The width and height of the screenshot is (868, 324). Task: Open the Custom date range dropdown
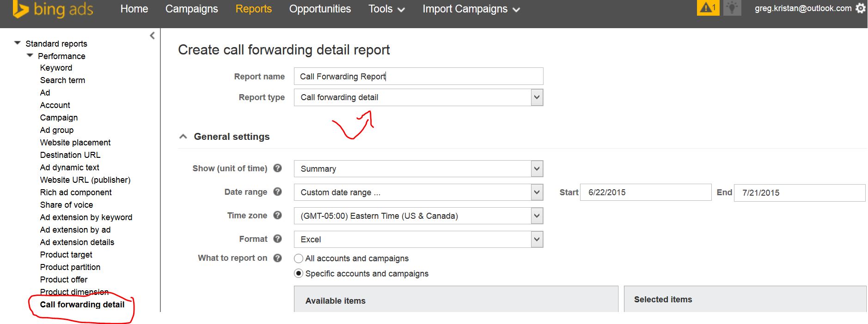point(418,192)
